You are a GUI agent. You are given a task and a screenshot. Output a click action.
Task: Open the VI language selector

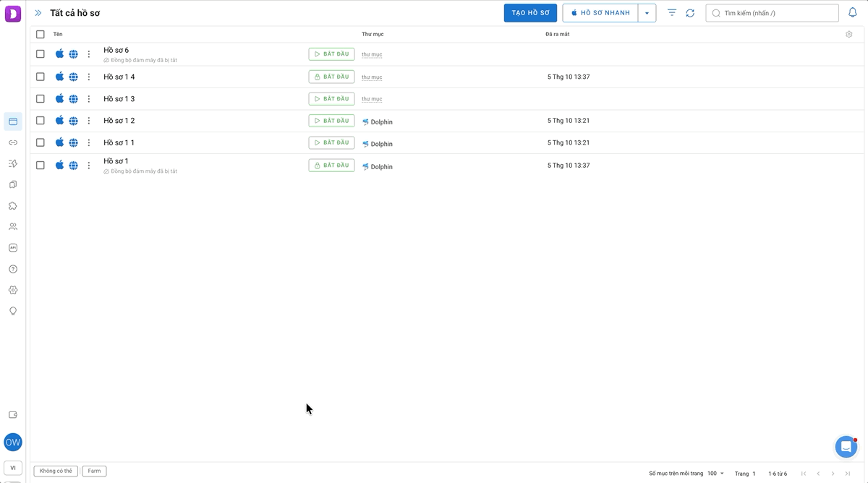click(x=13, y=468)
